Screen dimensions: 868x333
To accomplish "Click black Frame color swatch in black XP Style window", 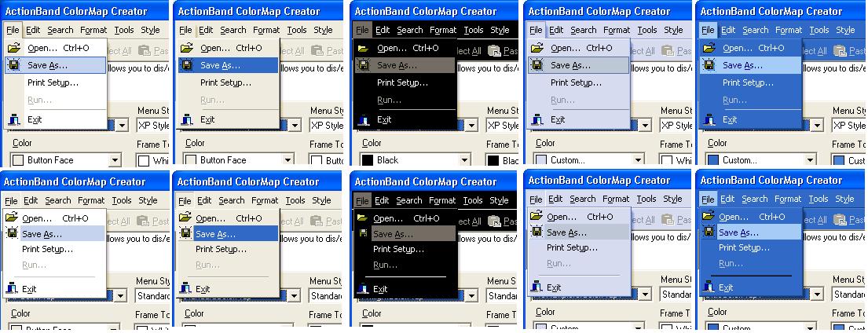I will [493, 160].
